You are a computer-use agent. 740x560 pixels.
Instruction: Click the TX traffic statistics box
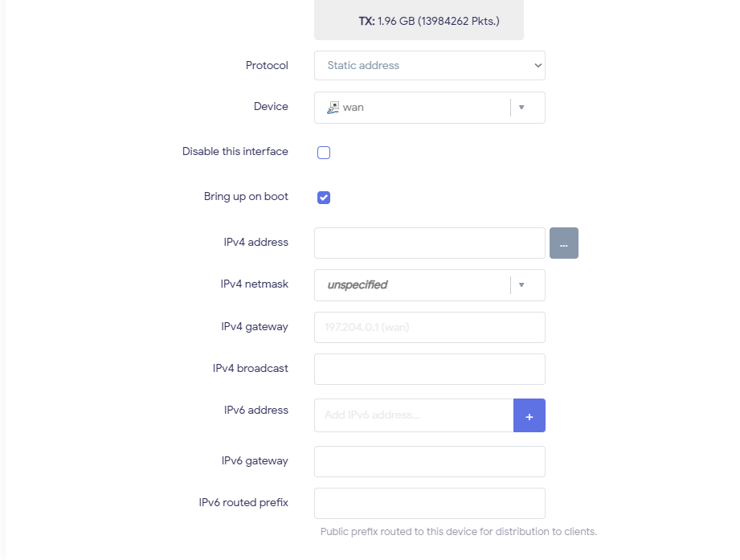coord(419,21)
